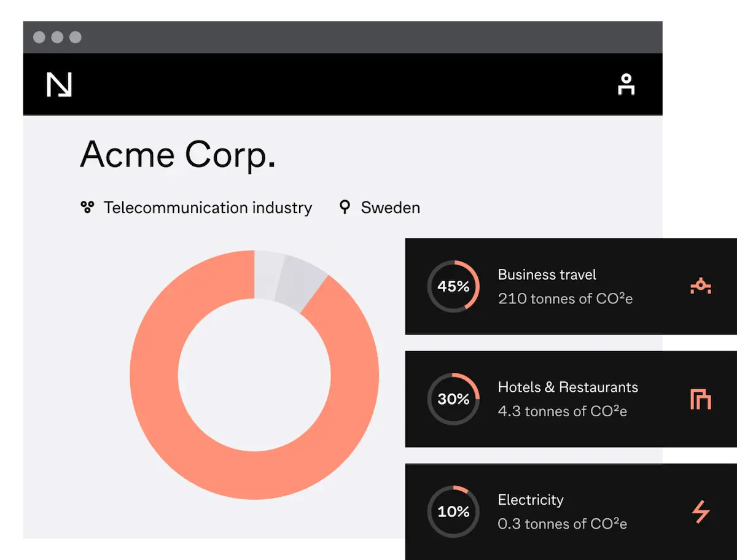Open the Hotels & Restaurants card title

click(x=567, y=387)
